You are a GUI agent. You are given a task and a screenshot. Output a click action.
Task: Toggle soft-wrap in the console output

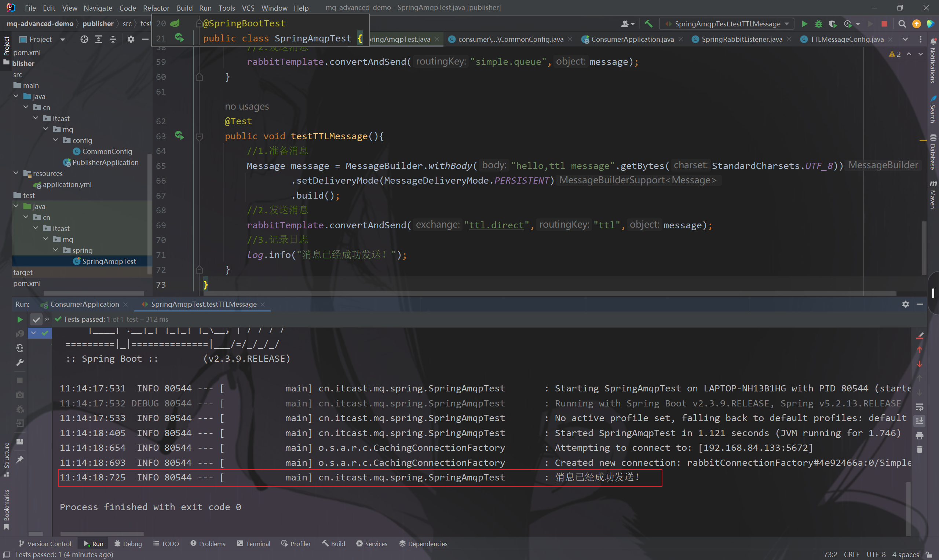[919, 407]
